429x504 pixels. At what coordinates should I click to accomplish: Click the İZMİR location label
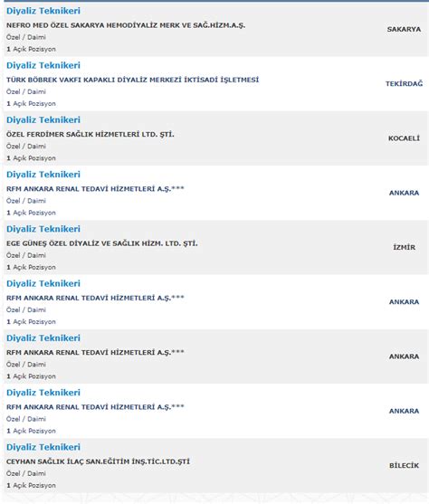404,248
